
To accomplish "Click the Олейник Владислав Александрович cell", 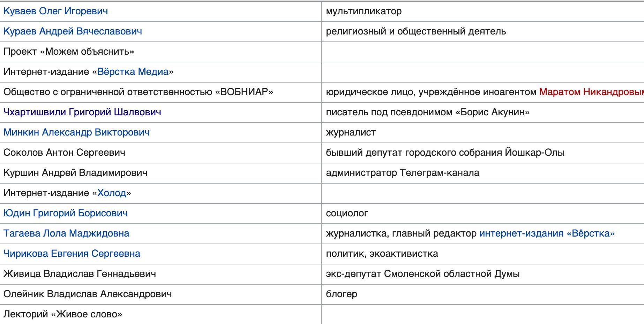I will point(88,294).
